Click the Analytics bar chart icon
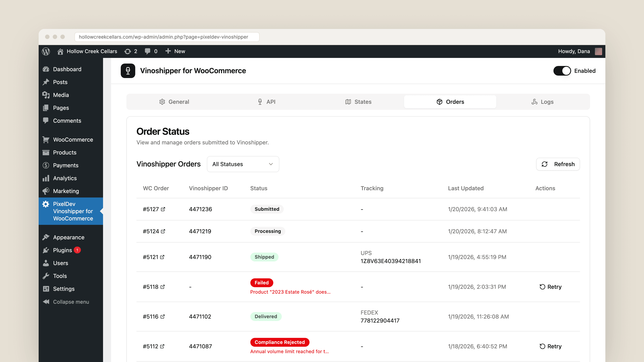Viewport: 644px width, 362px height. (46, 178)
